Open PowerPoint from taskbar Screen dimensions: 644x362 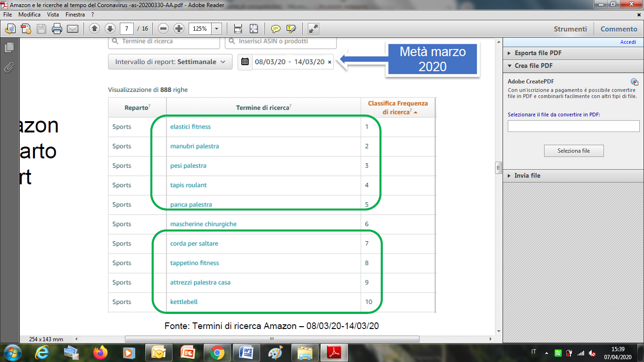[x=188, y=352]
